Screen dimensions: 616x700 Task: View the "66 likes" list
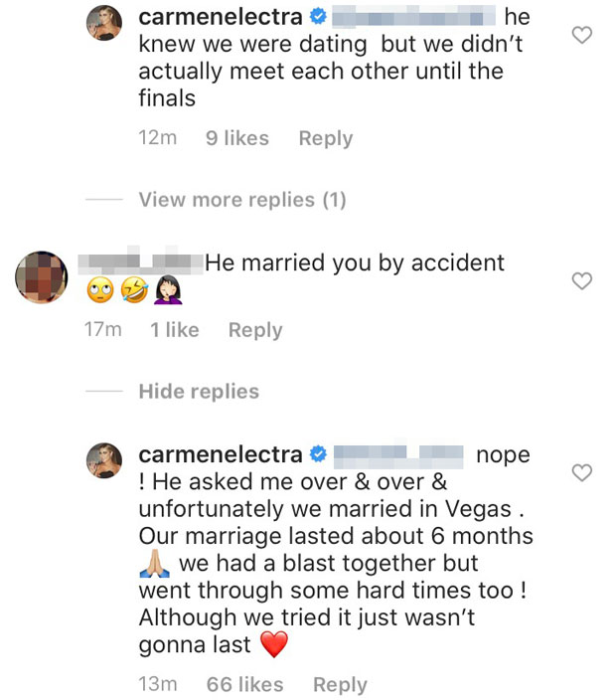pyautogui.click(x=244, y=685)
